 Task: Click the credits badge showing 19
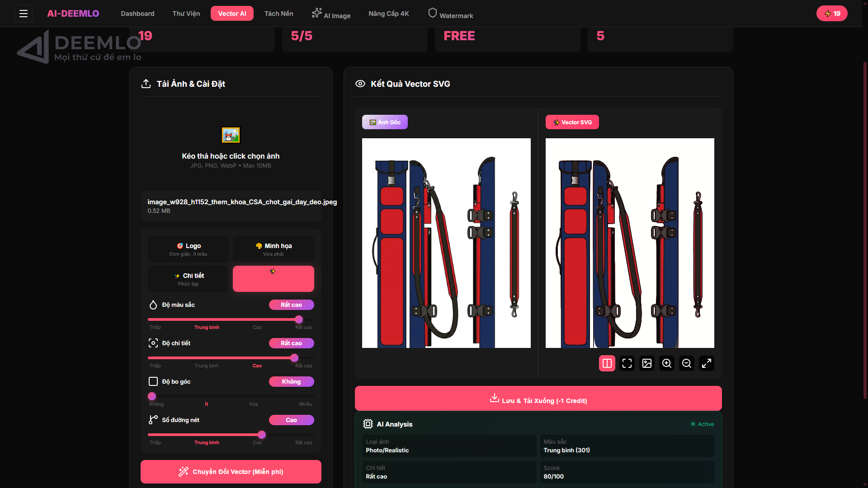[x=832, y=14]
